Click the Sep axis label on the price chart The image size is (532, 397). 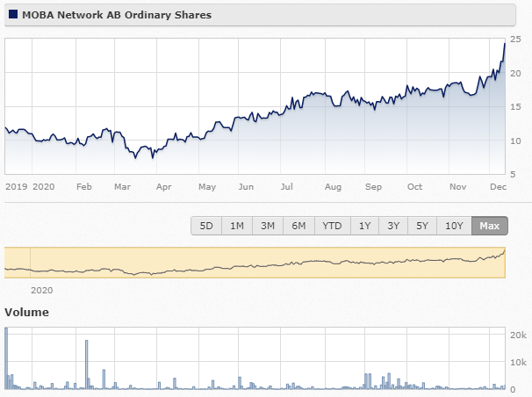coord(373,186)
